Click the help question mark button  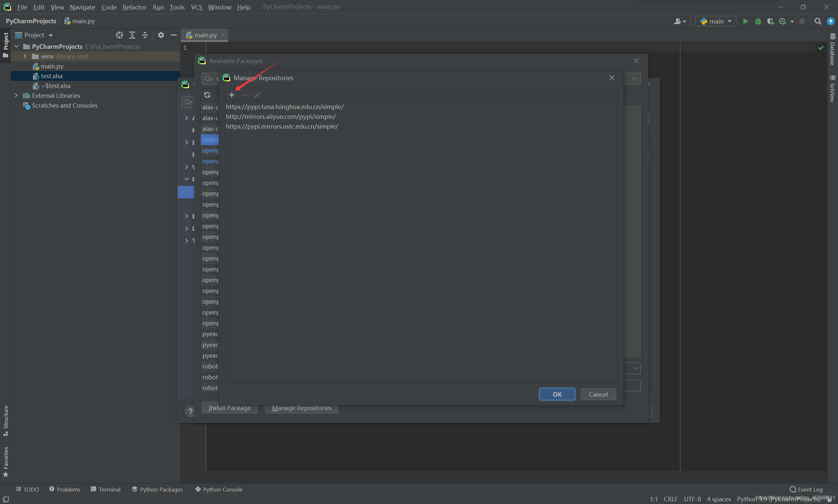coord(190,411)
